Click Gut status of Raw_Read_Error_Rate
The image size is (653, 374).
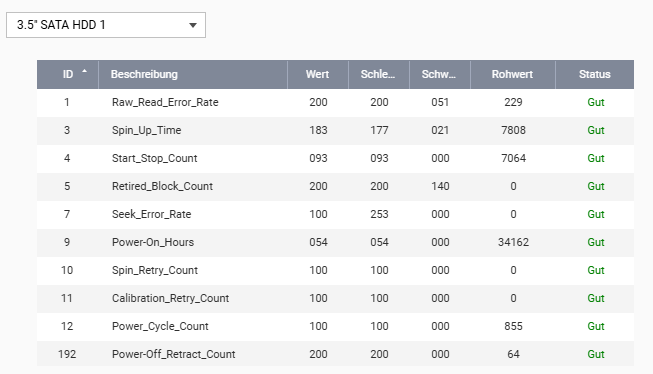(x=596, y=102)
